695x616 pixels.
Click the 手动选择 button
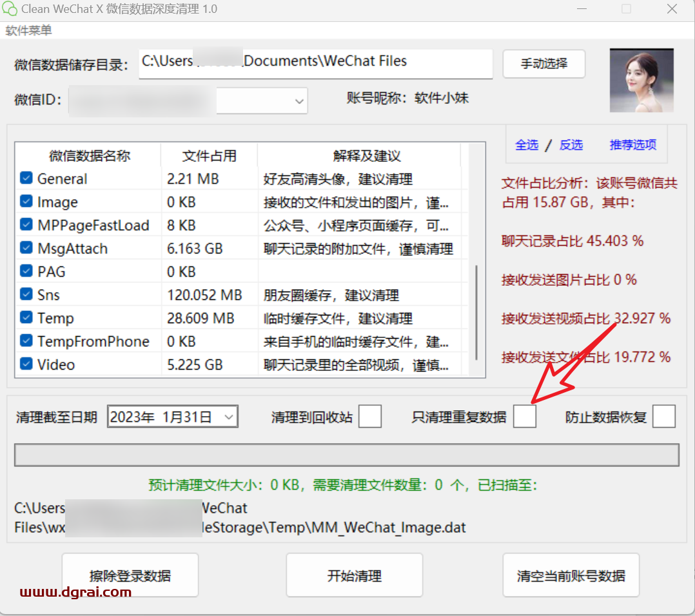544,64
